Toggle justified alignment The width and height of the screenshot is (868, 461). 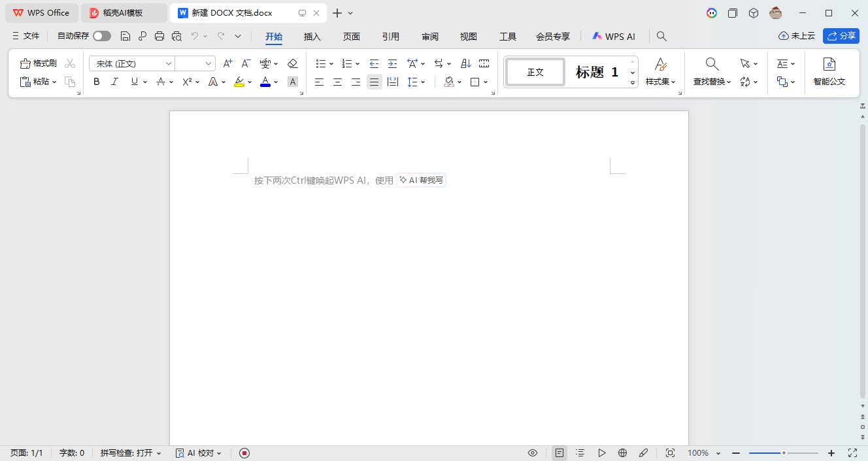pyautogui.click(x=374, y=81)
